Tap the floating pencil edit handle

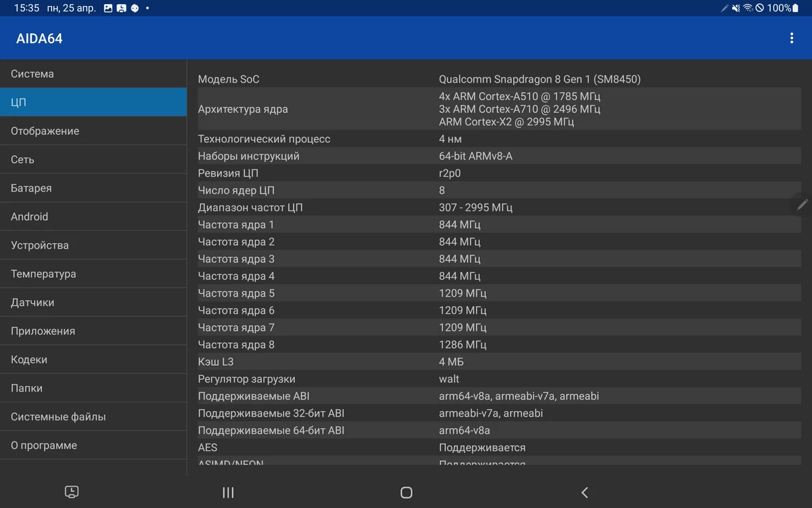[x=802, y=204]
